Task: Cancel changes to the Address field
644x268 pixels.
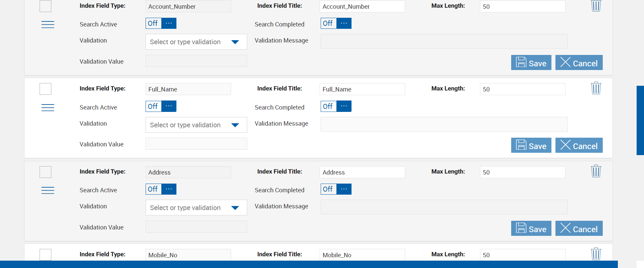Action: [579, 228]
